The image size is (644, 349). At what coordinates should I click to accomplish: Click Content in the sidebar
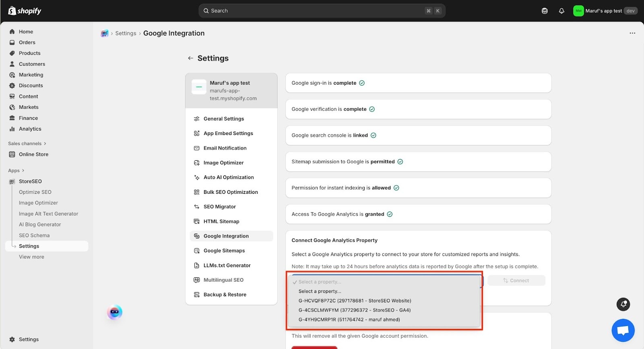tap(28, 96)
